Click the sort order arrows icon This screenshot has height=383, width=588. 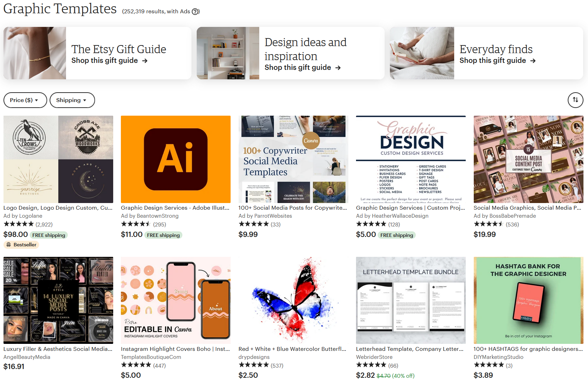[575, 100]
